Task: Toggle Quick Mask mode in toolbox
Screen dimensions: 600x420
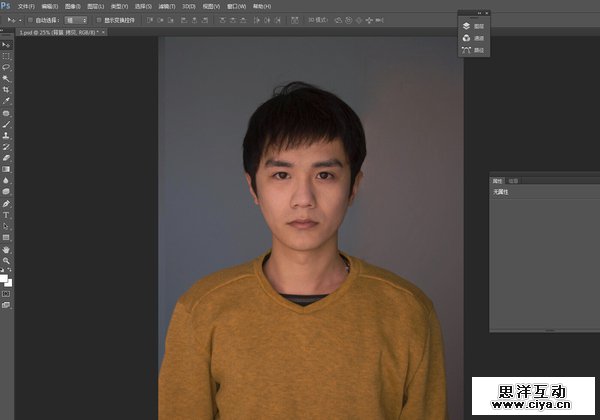Action: pos(6,293)
